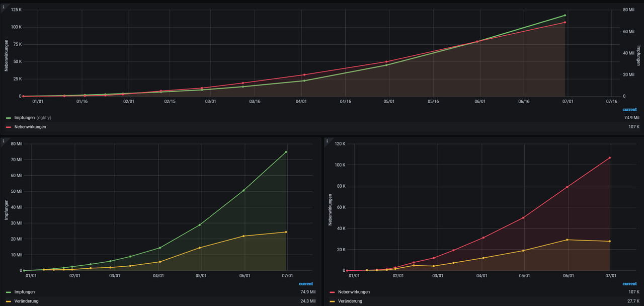Open red color swatch for Nebenwirkungen in top legend

point(9,127)
